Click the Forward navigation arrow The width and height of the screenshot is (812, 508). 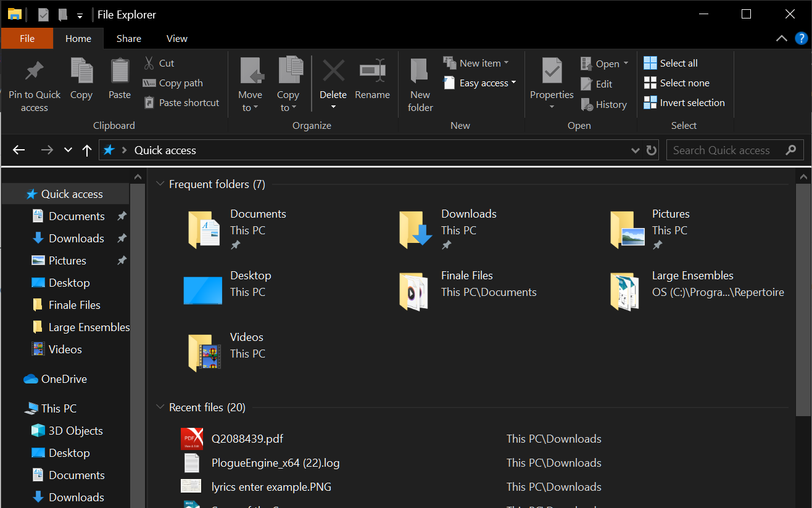[x=47, y=150]
